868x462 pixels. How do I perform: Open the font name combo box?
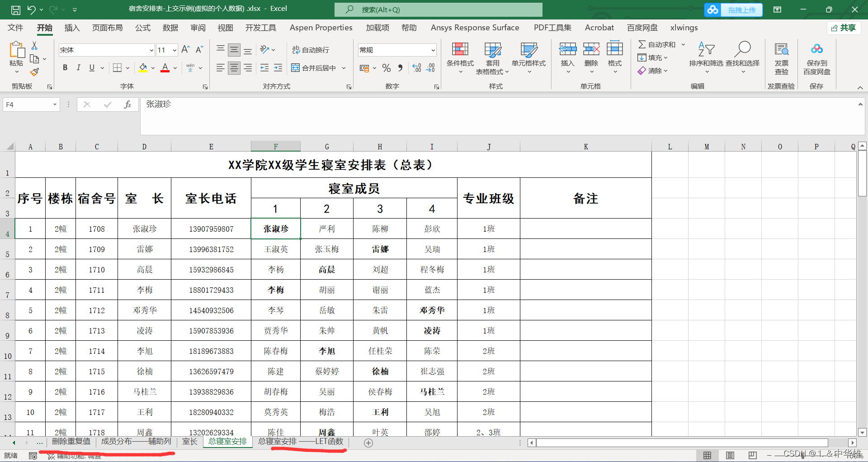pos(107,50)
